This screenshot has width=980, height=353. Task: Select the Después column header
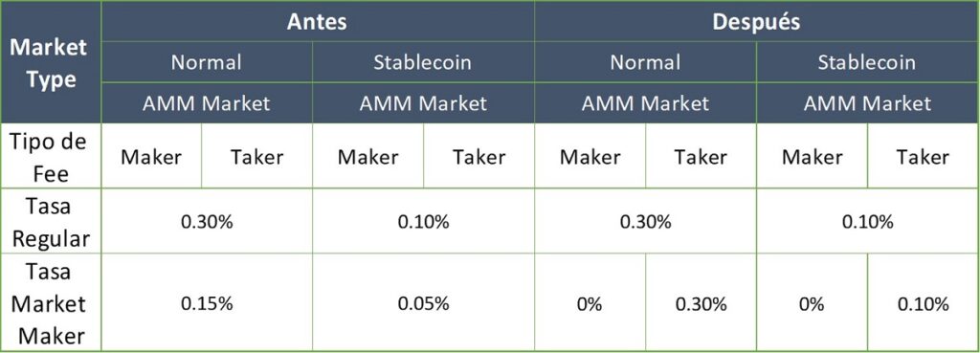point(756,21)
